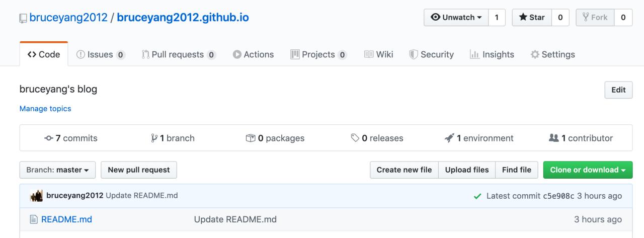The width and height of the screenshot is (644, 238).
Task: Click the commits history icon
Action: [49, 138]
